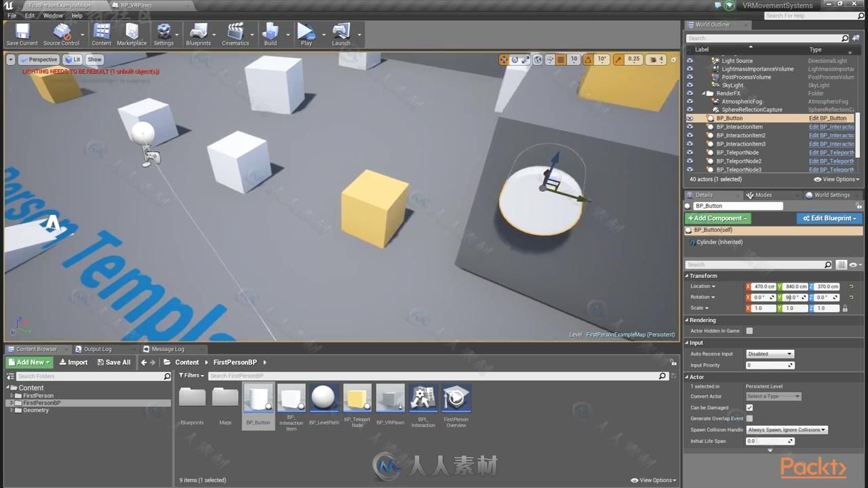The height and width of the screenshot is (488, 868).
Task: Click Edit BP_Button link in outliner
Action: click(x=827, y=118)
